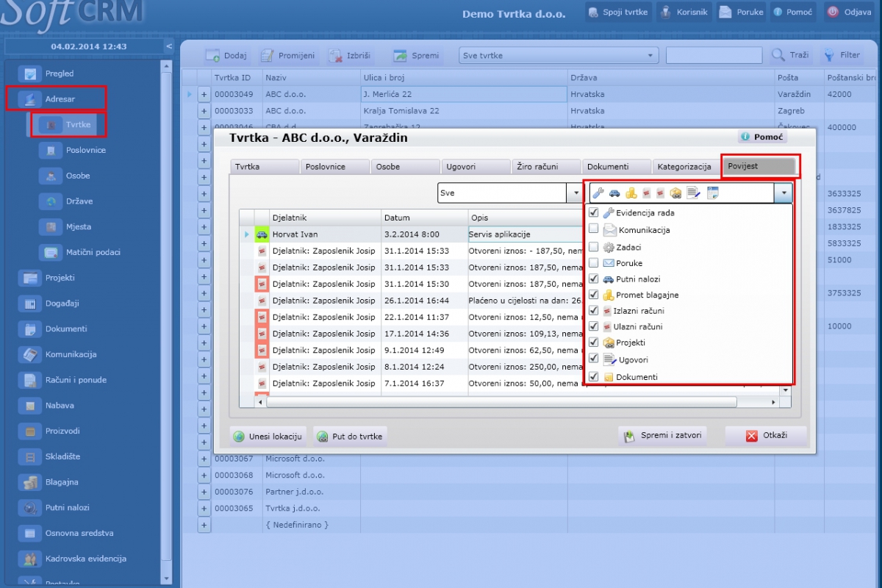
Task: Click the Mjesta sidebar icon
Action: click(x=51, y=226)
